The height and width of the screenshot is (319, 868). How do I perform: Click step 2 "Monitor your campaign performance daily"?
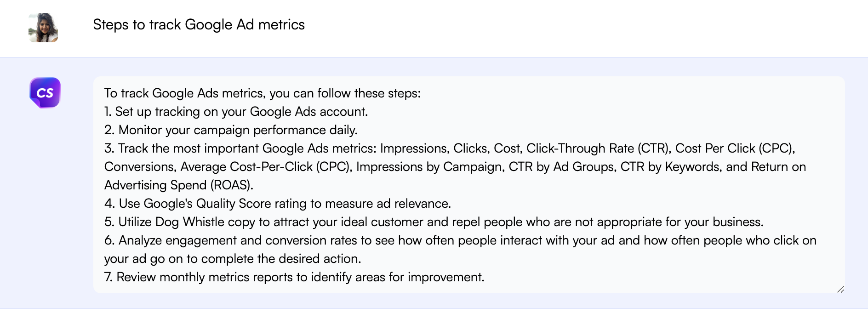(231, 130)
